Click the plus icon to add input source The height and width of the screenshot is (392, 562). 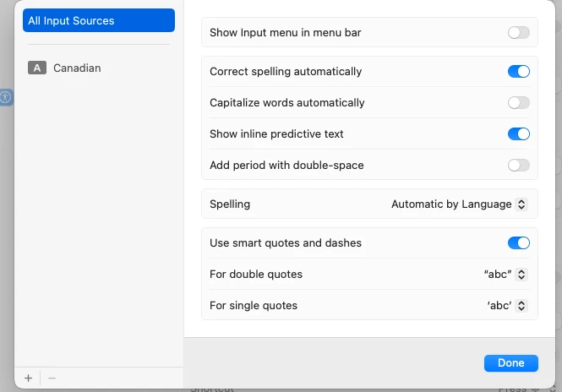pyautogui.click(x=29, y=378)
